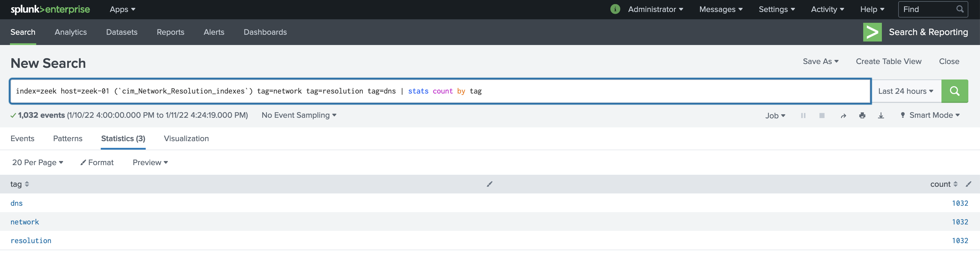Run the search with the green magnifier button
Screen dimensions: 980x263
tap(955, 91)
